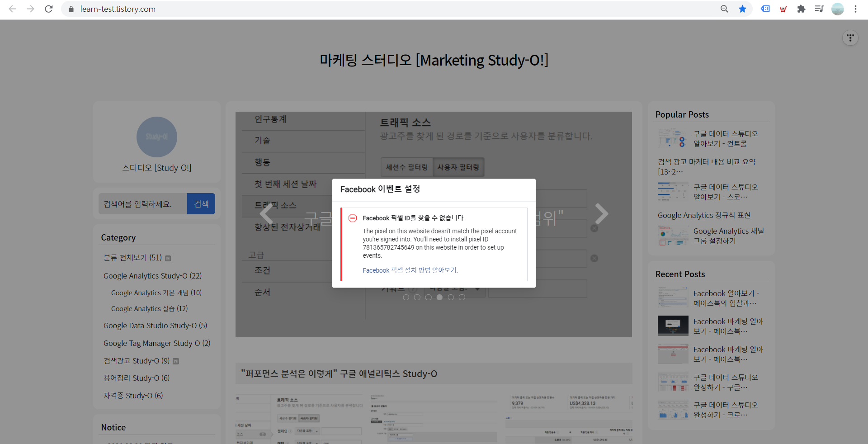Screen dimensions: 868x444
Task: Click the 검색어를 입력하세요 search field
Action: (x=143, y=204)
